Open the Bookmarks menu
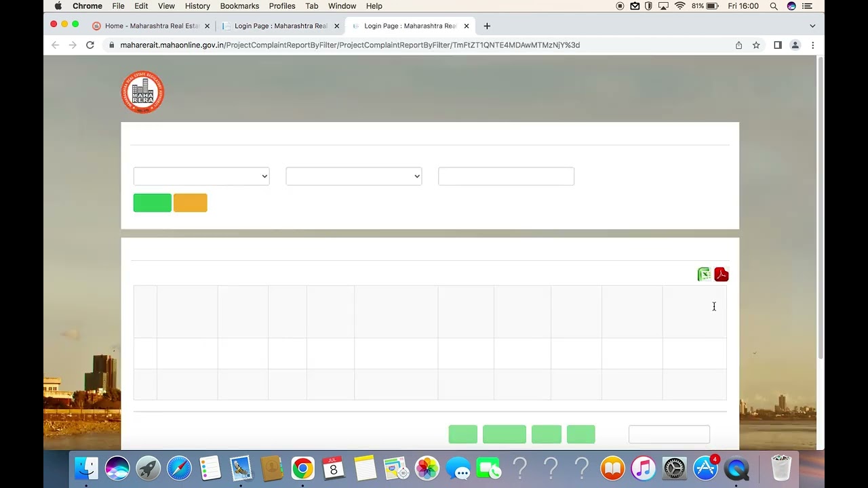868x488 pixels. (239, 6)
